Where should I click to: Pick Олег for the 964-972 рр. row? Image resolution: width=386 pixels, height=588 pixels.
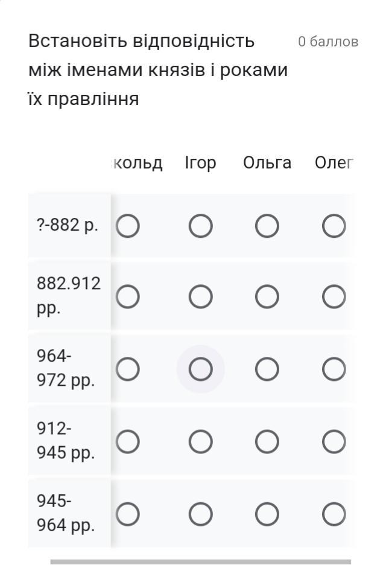click(334, 369)
